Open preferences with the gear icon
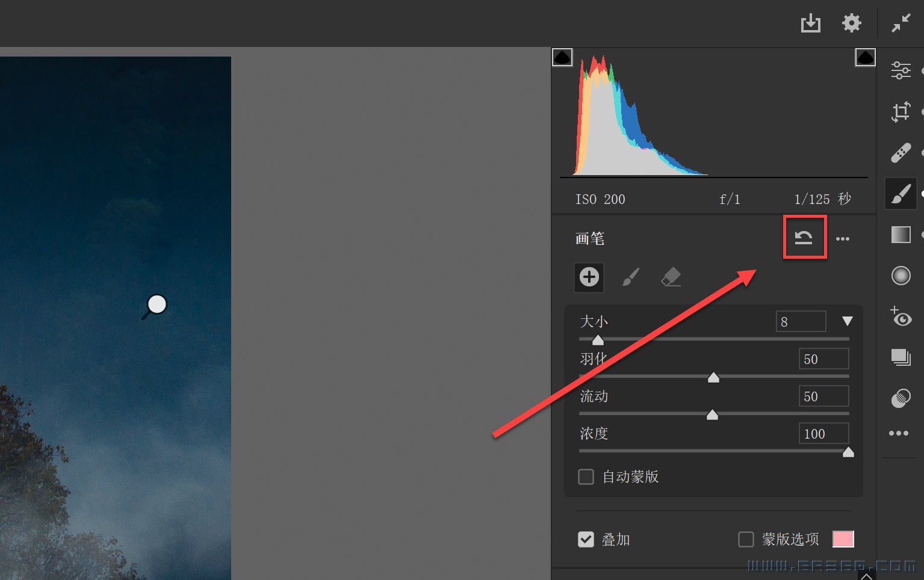The height and width of the screenshot is (580, 924). coord(851,23)
